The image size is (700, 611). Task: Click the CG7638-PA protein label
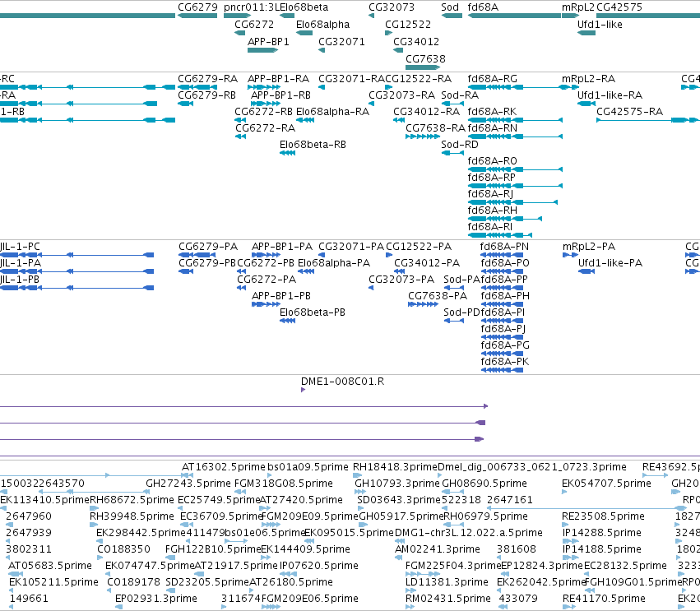(438, 296)
